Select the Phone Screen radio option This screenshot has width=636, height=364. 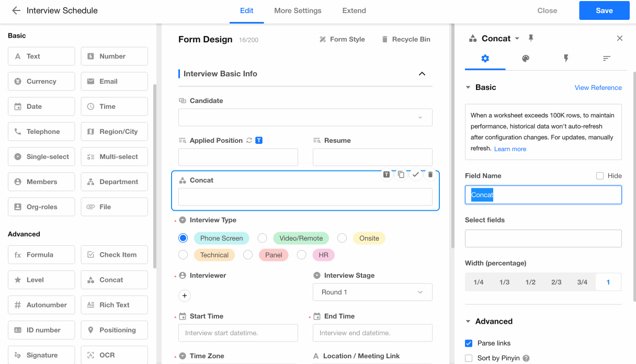click(183, 238)
